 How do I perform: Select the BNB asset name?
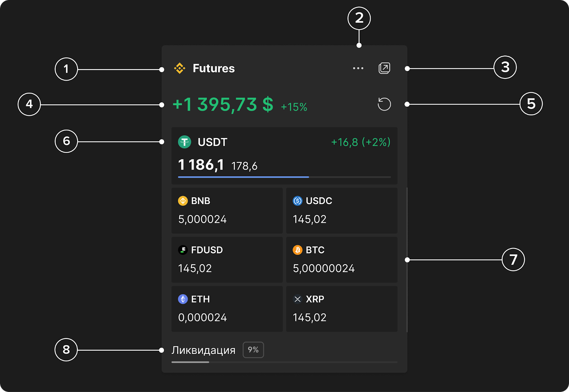pos(201,201)
